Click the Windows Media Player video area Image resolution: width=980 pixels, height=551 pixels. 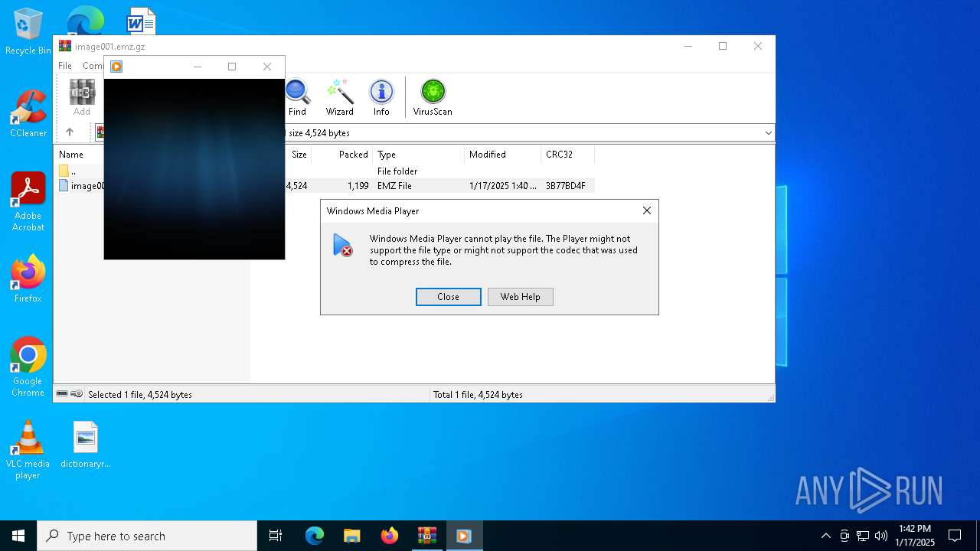click(x=194, y=169)
